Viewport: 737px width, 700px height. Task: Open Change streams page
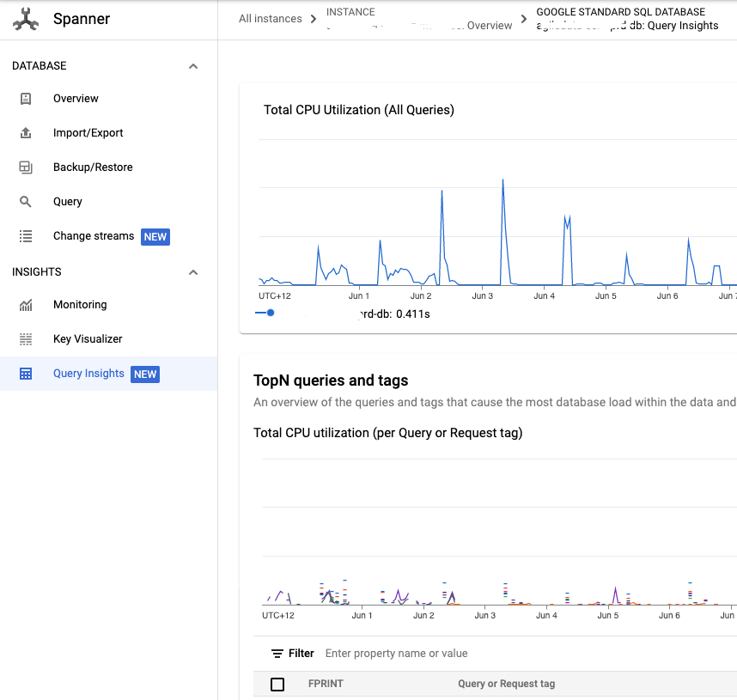pyautogui.click(x=94, y=236)
